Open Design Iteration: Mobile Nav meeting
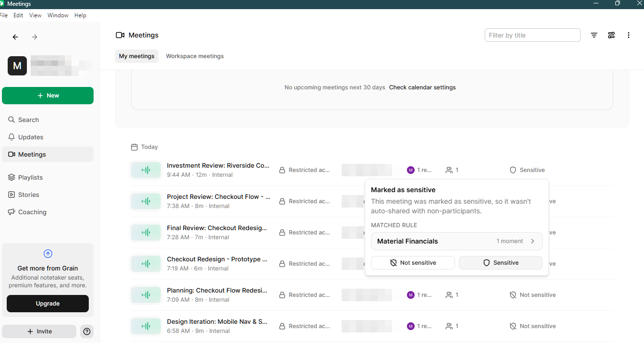This screenshot has width=644, height=343. coord(217,321)
